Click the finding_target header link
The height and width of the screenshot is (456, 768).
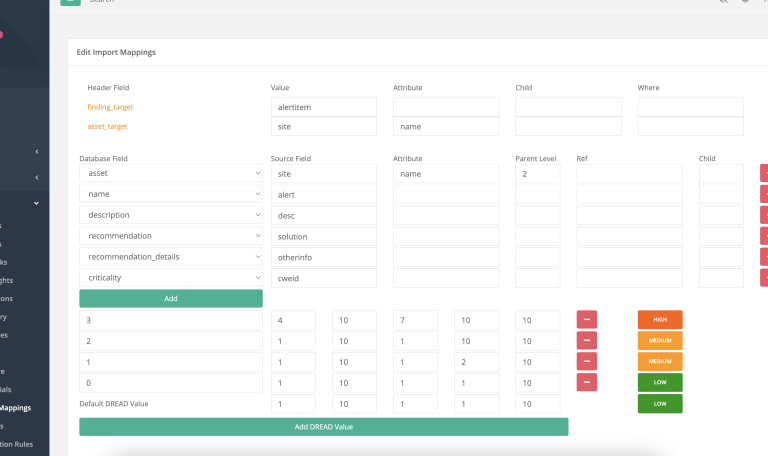(110, 107)
